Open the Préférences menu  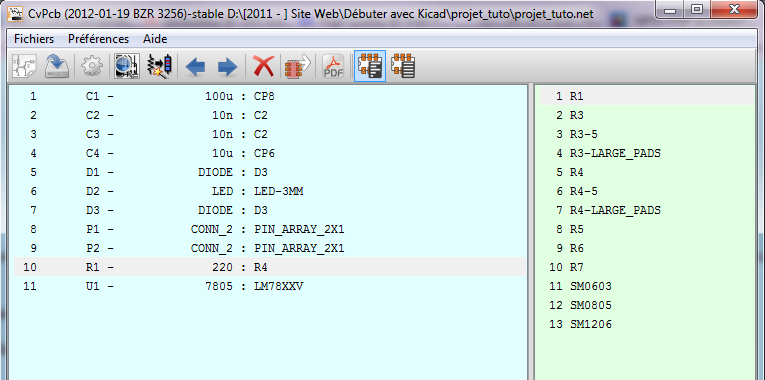[99, 39]
